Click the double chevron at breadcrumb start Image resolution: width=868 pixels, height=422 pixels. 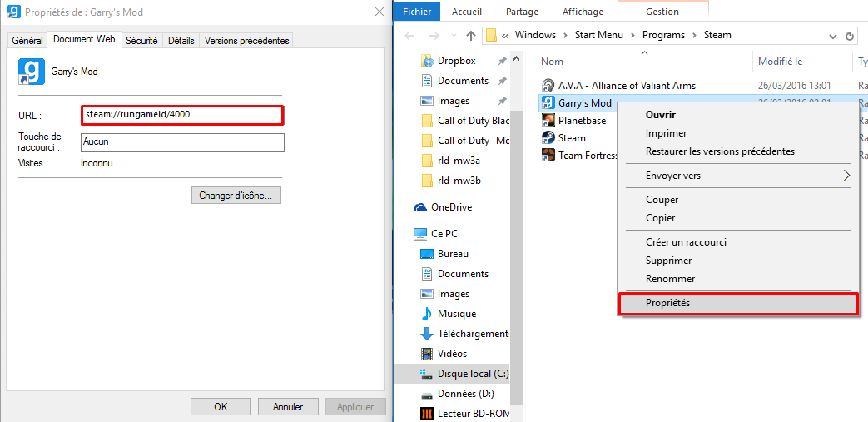click(x=505, y=36)
